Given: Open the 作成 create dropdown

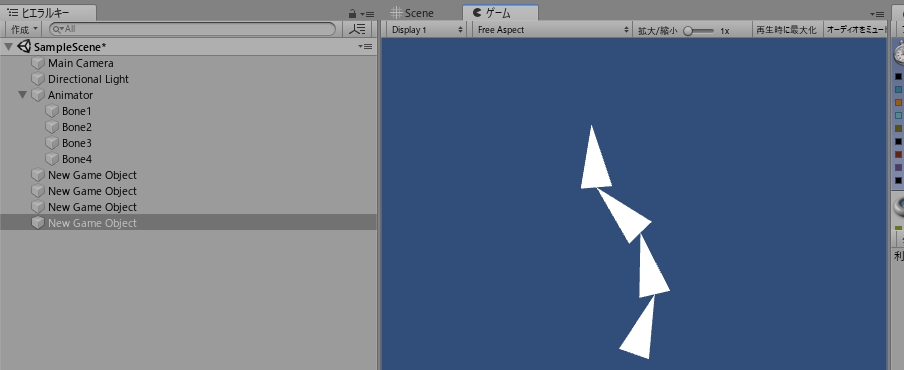Looking at the screenshot, I should (24, 29).
